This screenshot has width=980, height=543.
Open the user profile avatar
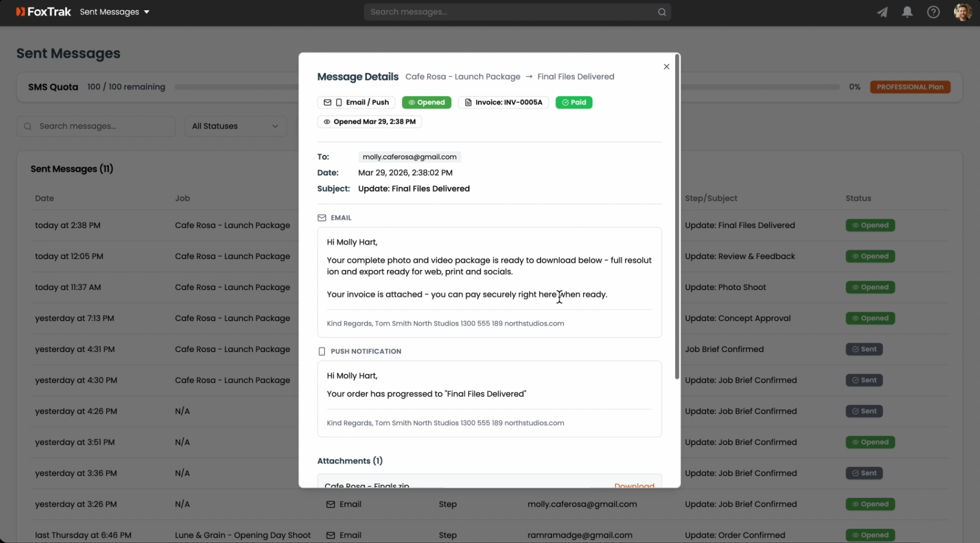tap(963, 12)
